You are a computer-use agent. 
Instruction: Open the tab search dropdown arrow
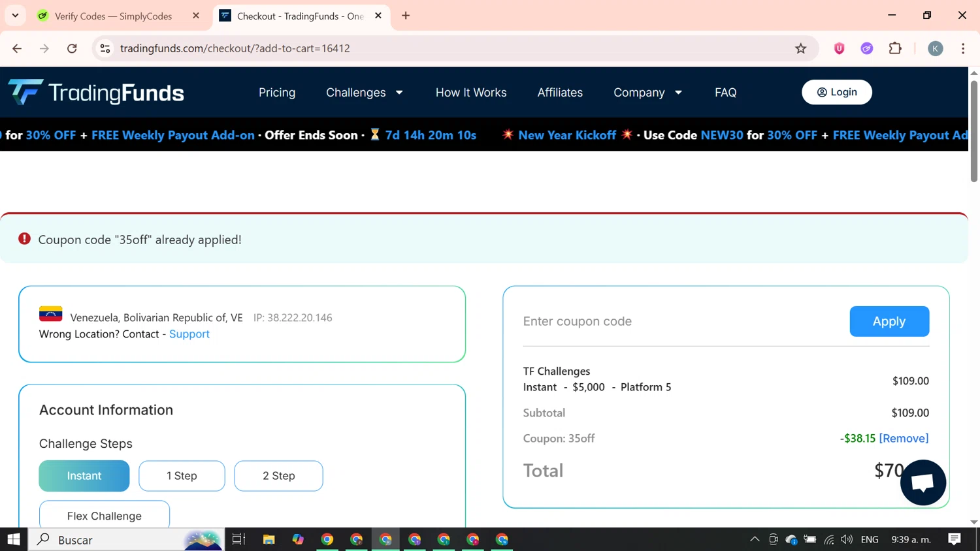[x=15, y=16]
